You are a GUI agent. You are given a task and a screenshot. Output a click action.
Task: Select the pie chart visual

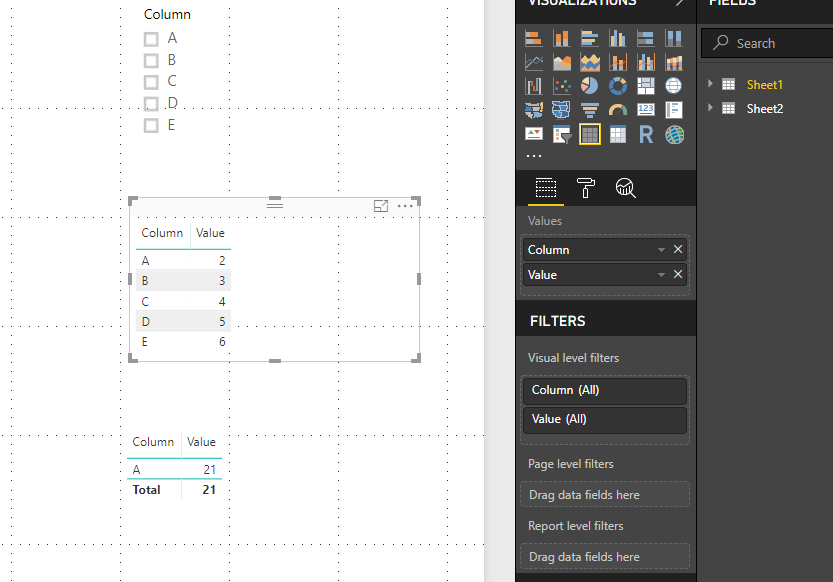pyautogui.click(x=590, y=85)
